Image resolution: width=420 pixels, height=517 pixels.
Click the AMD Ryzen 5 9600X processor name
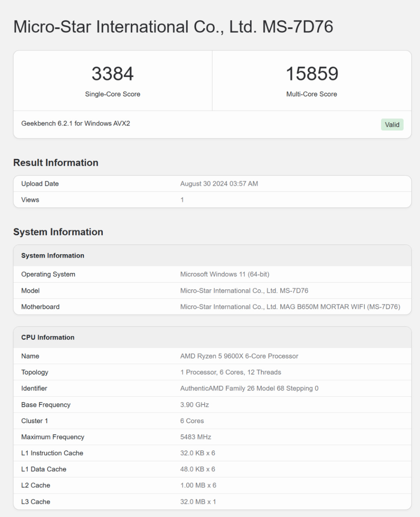coord(239,356)
